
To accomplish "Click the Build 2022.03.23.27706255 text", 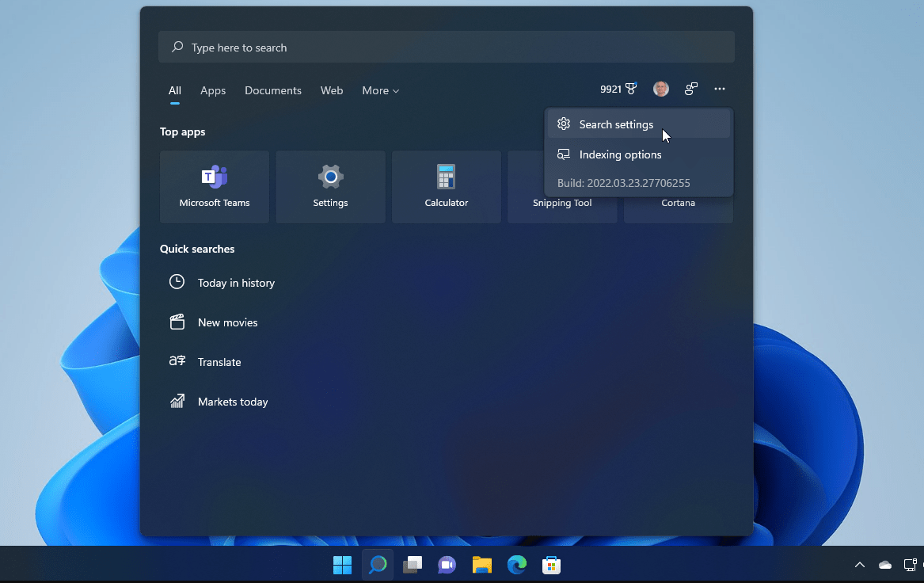I will (x=623, y=183).
